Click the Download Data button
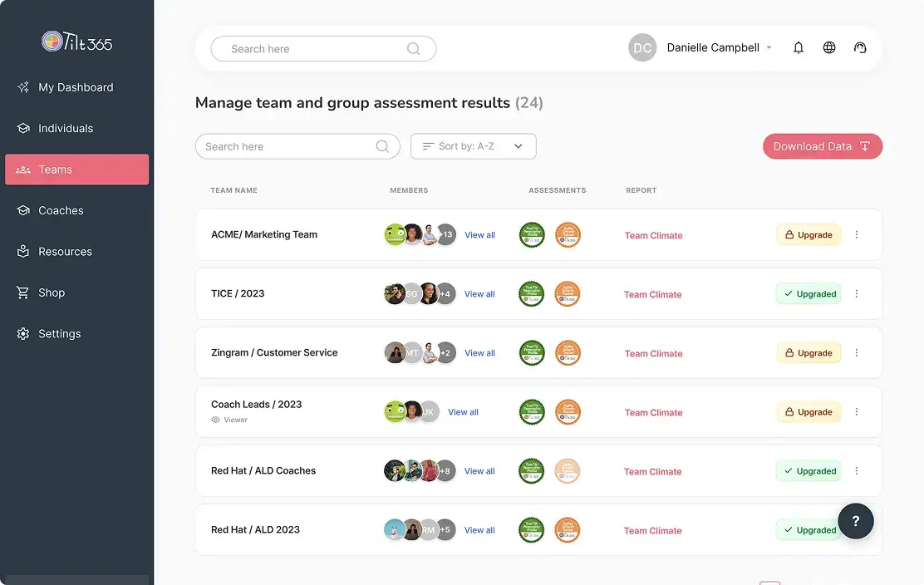 click(823, 146)
